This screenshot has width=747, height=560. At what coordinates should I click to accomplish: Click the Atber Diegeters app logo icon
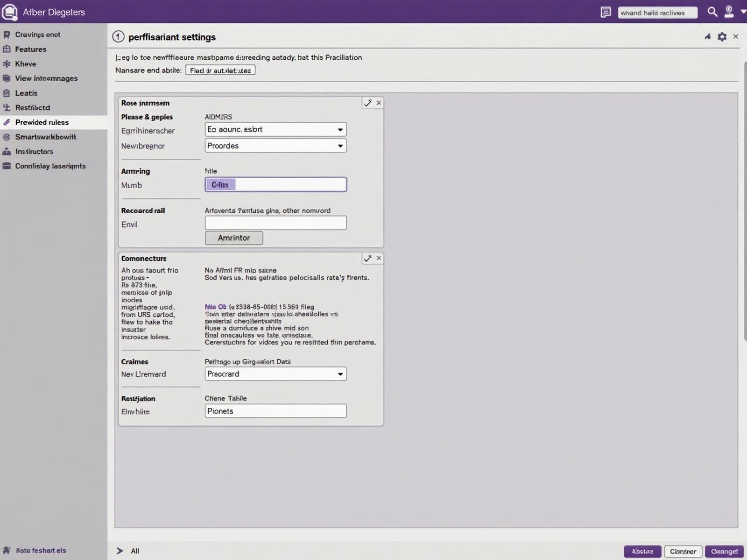[x=9, y=12]
